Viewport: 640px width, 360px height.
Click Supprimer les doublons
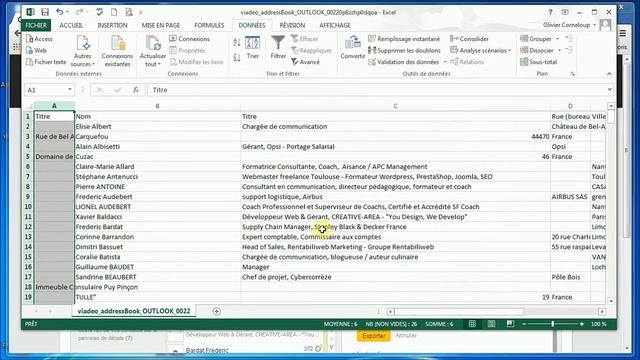[404, 50]
